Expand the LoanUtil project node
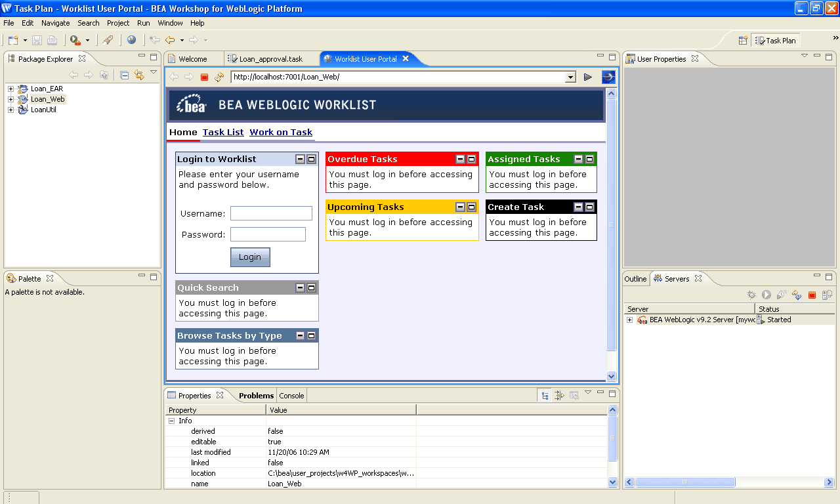The width and height of the screenshot is (840, 504). (x=10, y=110)
